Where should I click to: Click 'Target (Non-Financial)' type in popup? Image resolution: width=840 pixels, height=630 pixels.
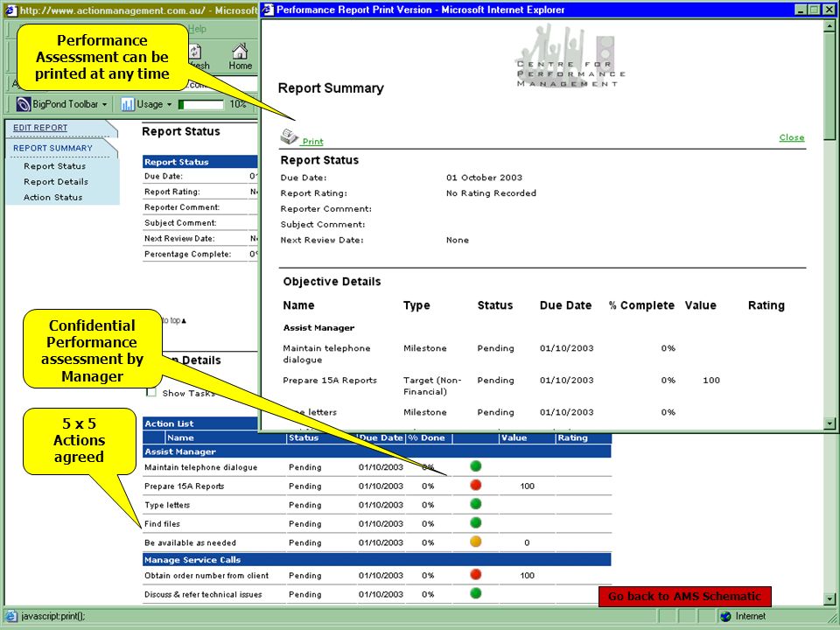pyautogui.click(x=432, y=386)
